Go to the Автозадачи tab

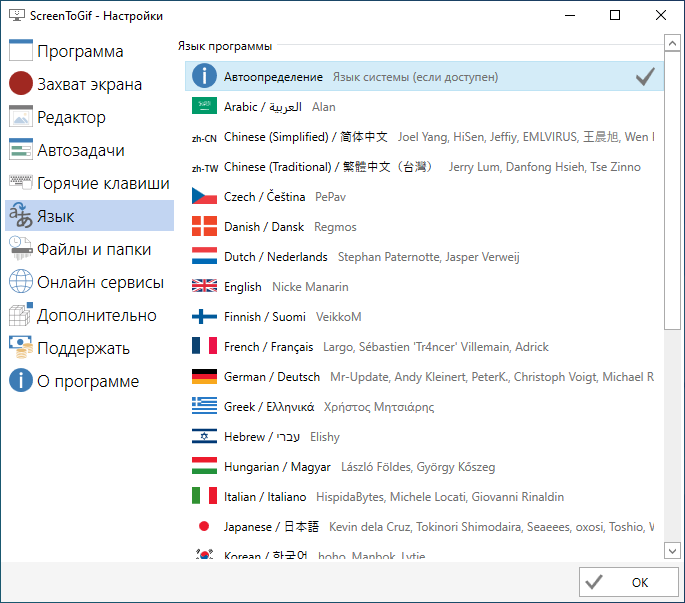[90, 150]
